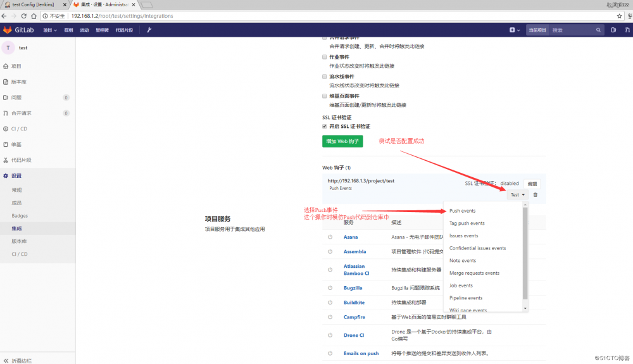Click the power icon for Atlassian Bamboo CI
This screenshot has height=364, width=633.
[330, 270]
